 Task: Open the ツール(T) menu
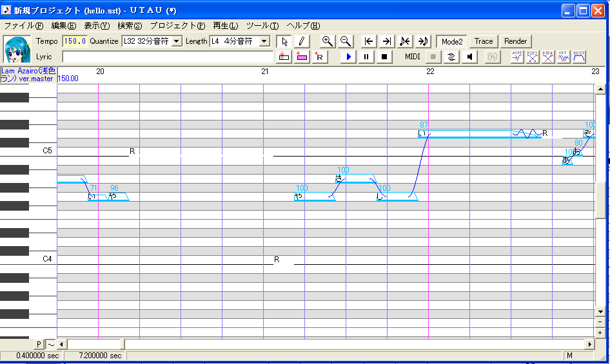click(x=262, y=26)
